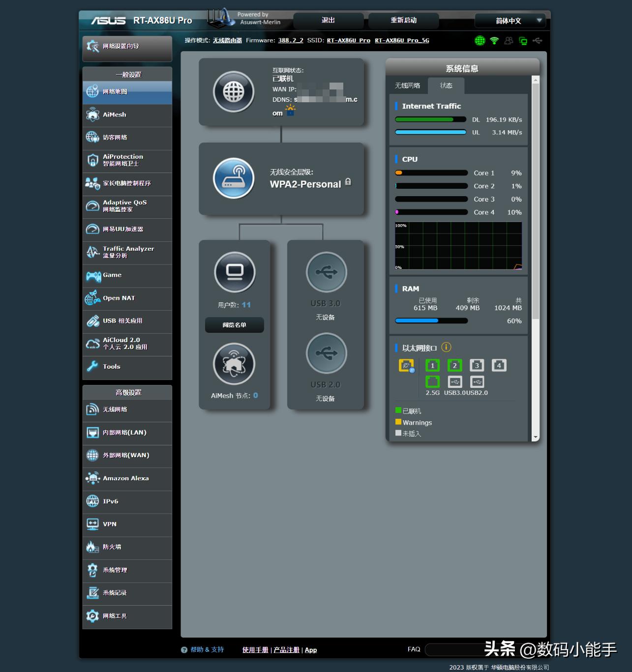Click the firmware version 388.2_2 link
This screenshot has width=632, height=672.
[290, 40]
